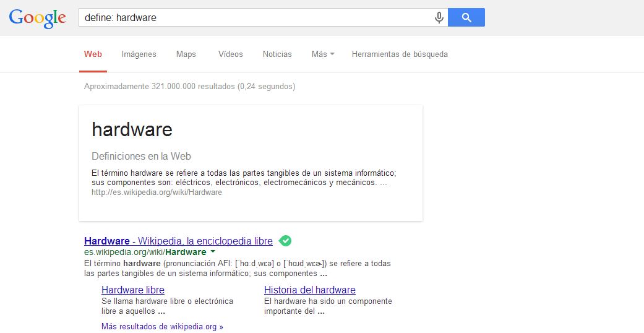Click the definition text starting 'El término hardware se refiere'
The width and height of the screenshot is (644, 333).
pos(244,178)
